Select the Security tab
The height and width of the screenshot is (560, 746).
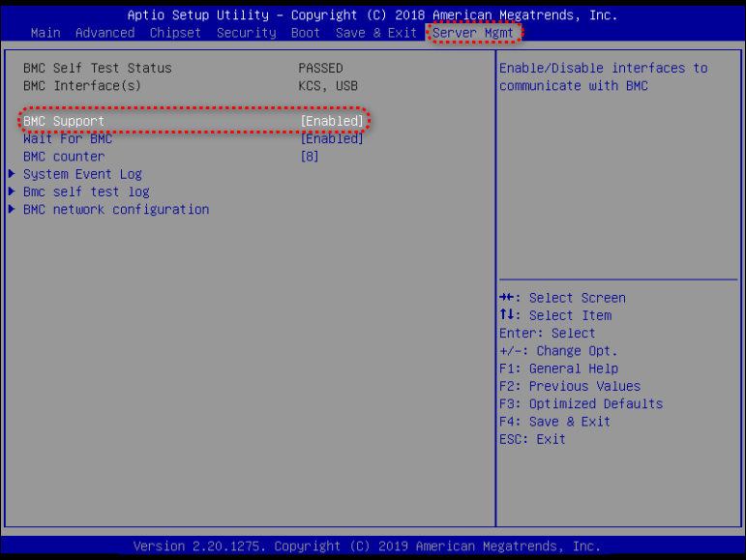246,33
